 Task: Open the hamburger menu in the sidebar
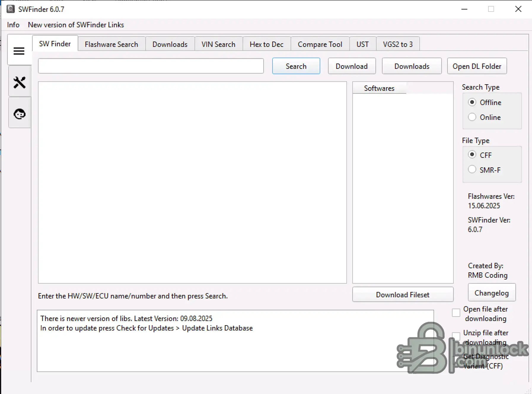[x=19, y=51]
